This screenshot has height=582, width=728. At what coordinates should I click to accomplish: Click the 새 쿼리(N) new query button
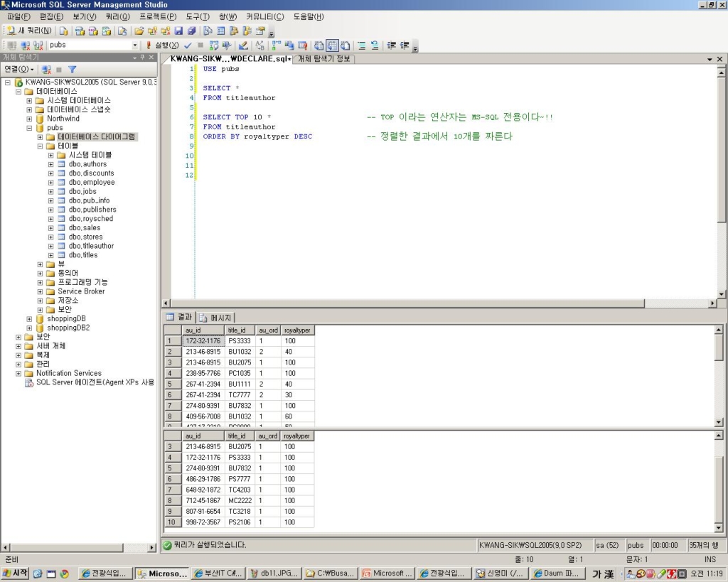(x=29, y=31)
